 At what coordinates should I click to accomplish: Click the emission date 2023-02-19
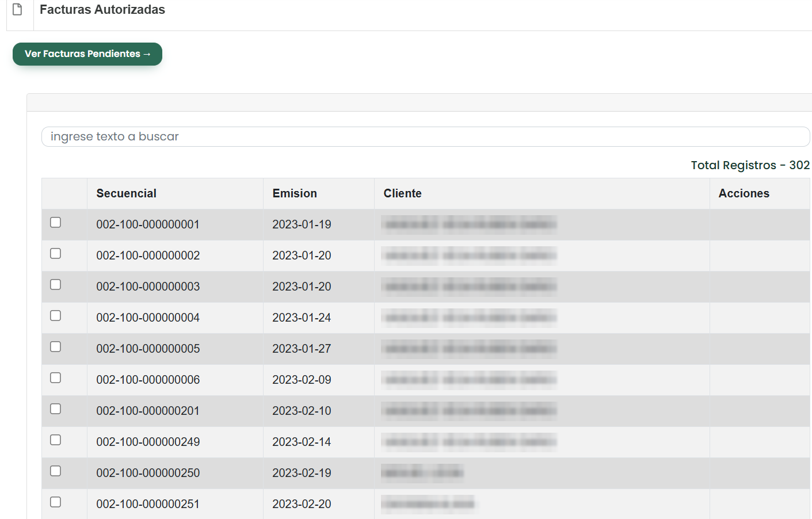[302, 473]
